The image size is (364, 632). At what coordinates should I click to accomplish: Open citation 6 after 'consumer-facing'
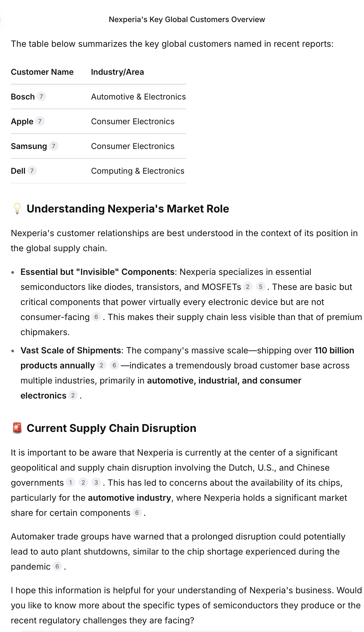click(x=96, y=317)
